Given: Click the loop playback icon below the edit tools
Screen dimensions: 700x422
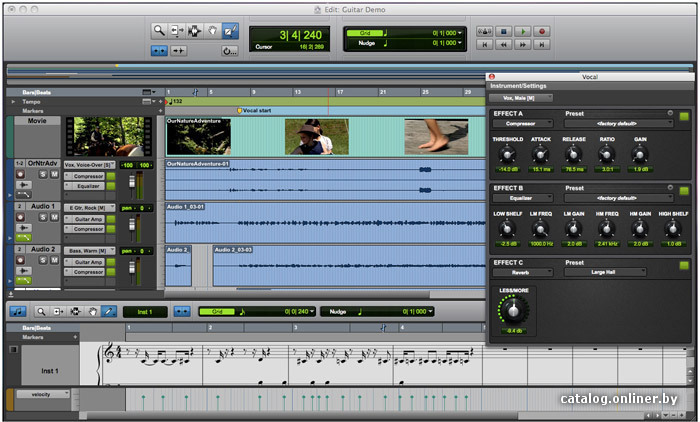Looking at the screenshot, I should (229, 51).
